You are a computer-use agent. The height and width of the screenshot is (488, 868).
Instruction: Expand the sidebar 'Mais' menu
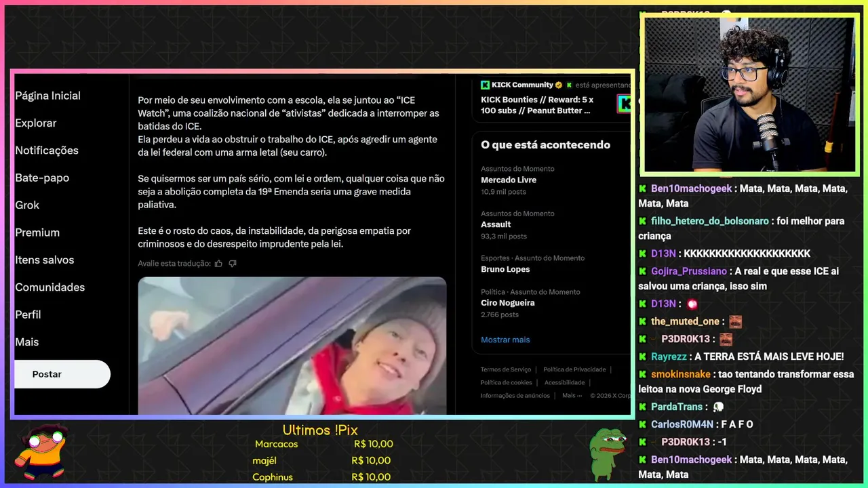click(27, 342)
